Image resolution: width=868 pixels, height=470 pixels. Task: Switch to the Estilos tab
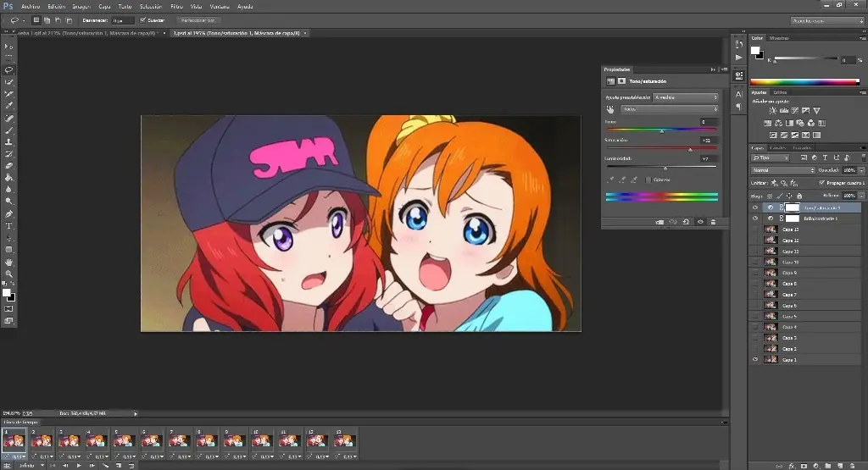(x=780, y=92)
